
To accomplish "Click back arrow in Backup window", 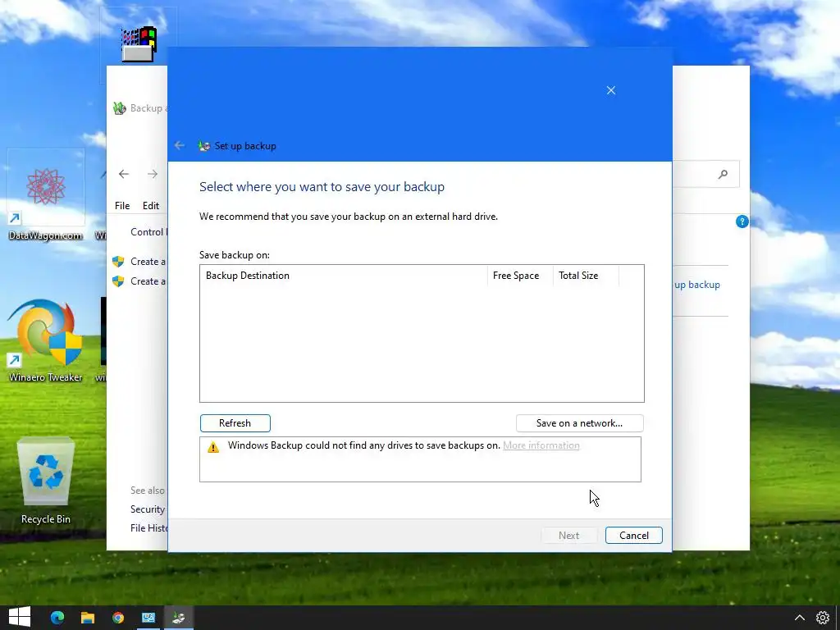I will point(124,174).
